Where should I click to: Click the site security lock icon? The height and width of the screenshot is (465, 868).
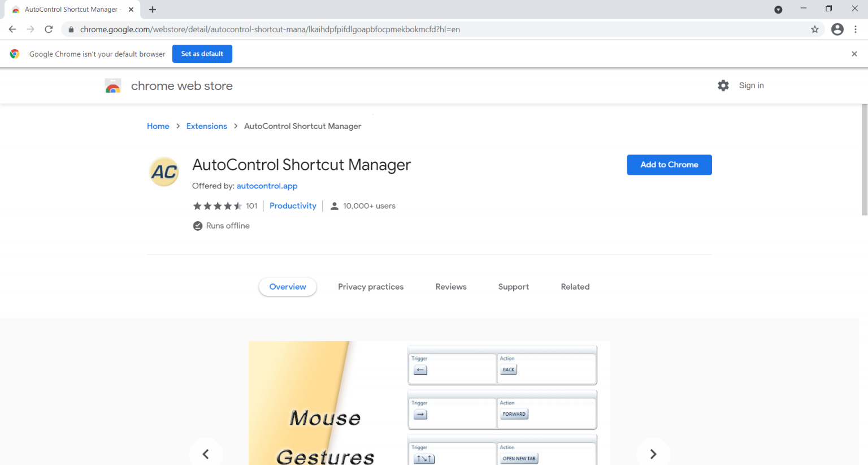point(71,29)
